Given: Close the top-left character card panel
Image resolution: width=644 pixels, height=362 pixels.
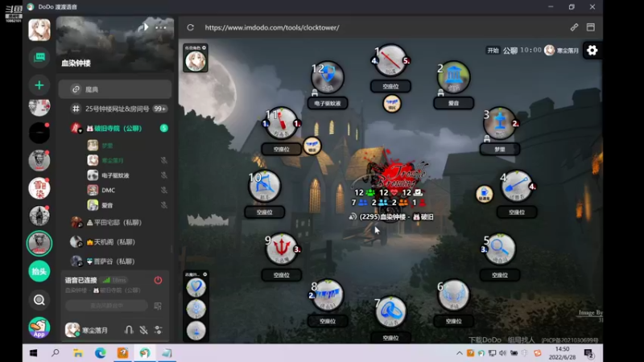Looking at the screenshot, I should tap(204, 47).
